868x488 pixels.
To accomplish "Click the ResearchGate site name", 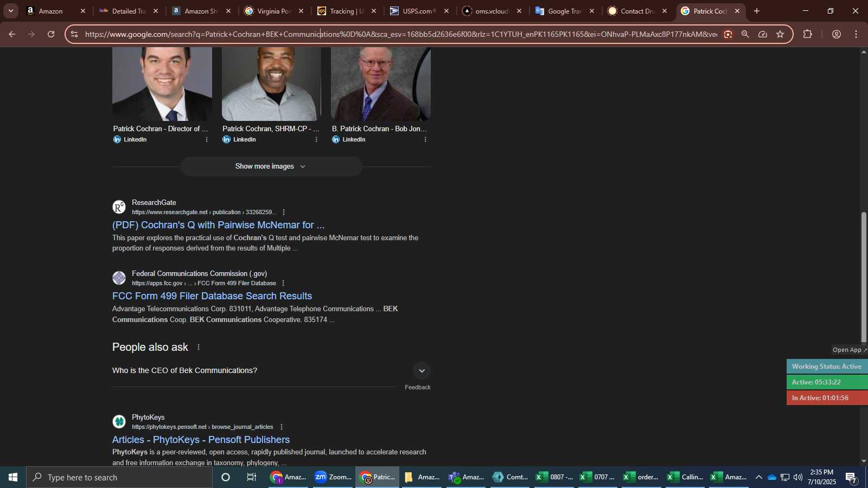I will pyautogui.click(x=154, y=202).
